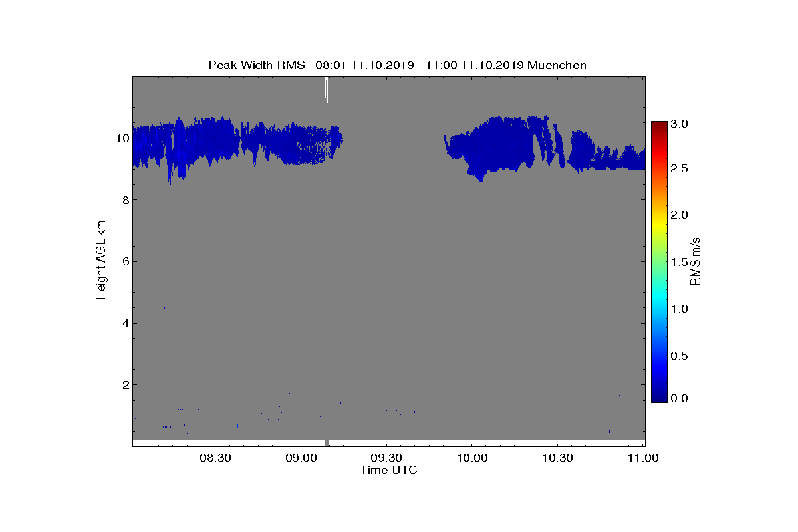Click the height tick label 8
Screen dimensions: 798x532
coord(124,200)
